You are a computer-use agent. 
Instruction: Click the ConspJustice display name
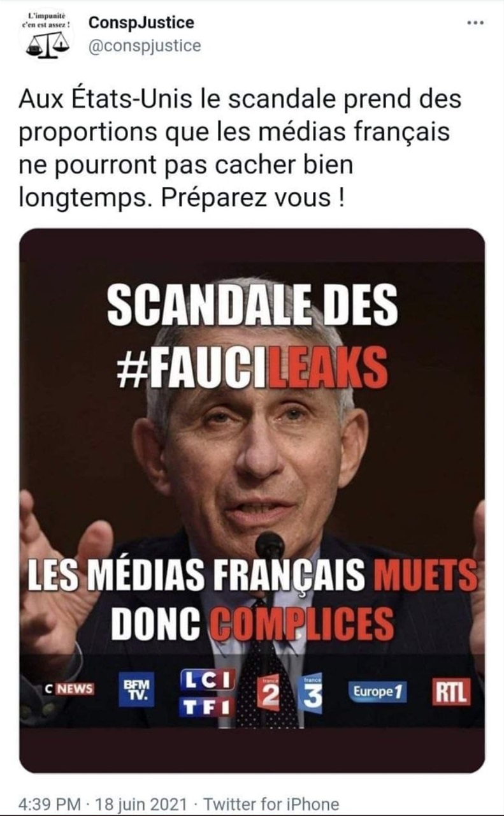(141, 23)
